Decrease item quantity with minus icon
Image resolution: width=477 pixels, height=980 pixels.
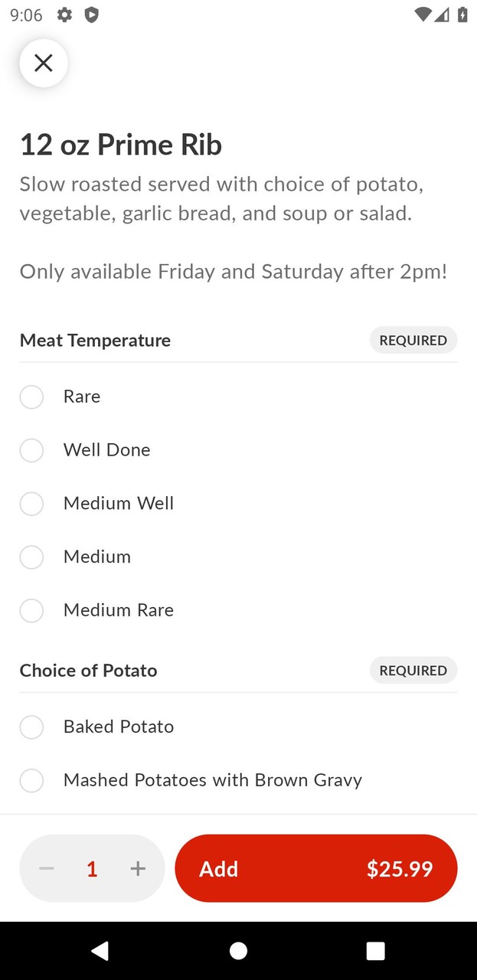[x=47, y=868]
